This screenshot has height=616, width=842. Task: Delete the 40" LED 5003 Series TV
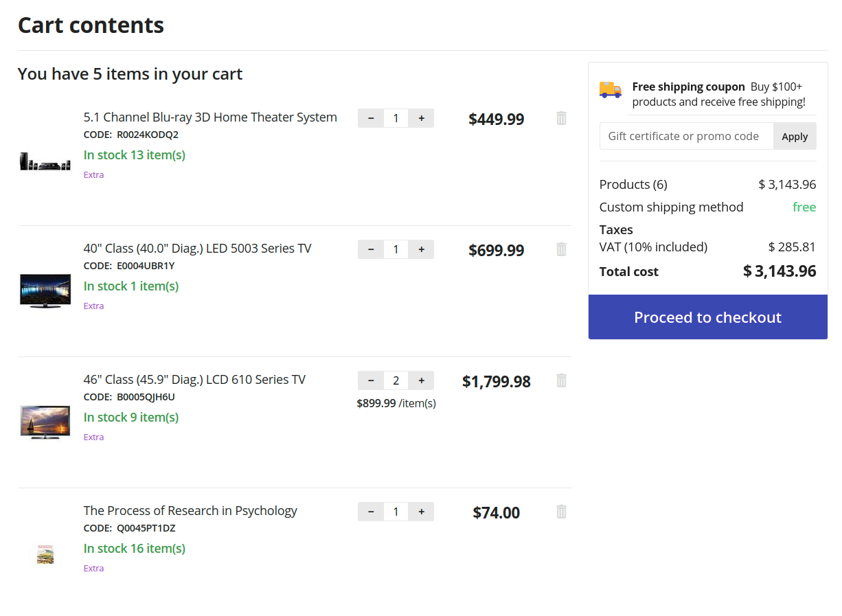561,249
